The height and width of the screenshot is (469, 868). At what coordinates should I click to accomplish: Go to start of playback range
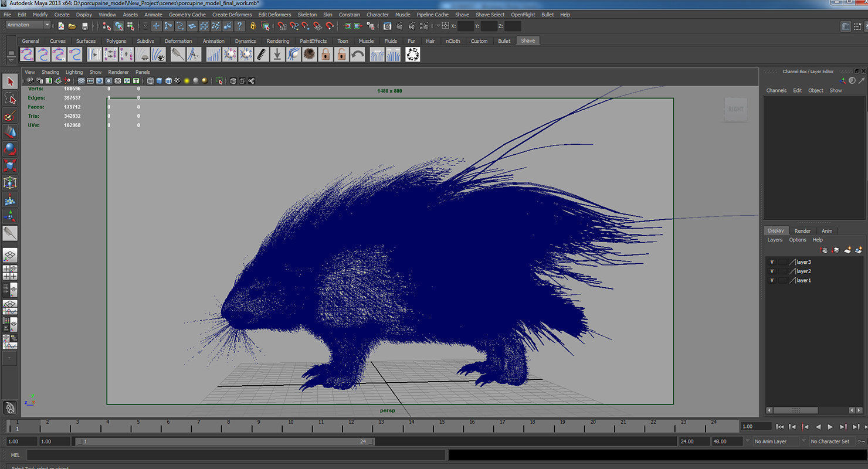(x=779, y=427)
